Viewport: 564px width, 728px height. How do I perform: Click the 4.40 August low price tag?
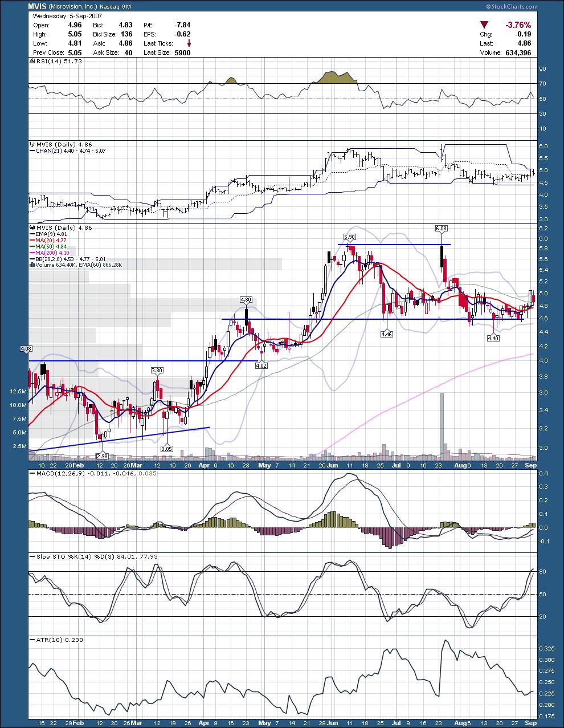coord(493,338)
